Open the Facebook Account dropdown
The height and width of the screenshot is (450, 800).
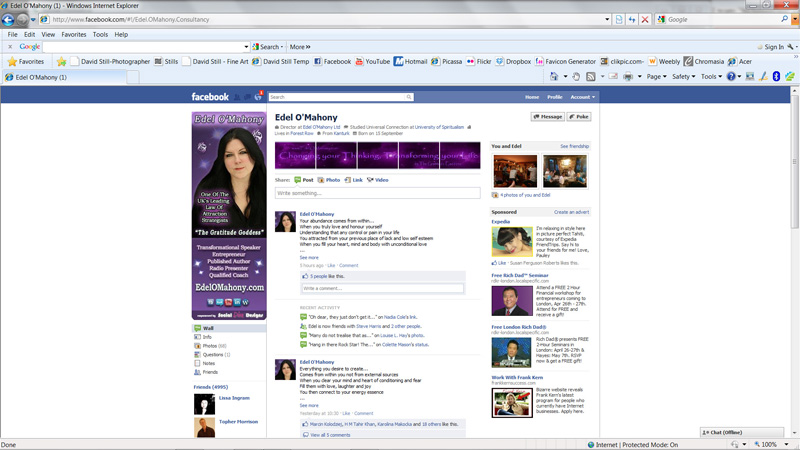point(583,97)
